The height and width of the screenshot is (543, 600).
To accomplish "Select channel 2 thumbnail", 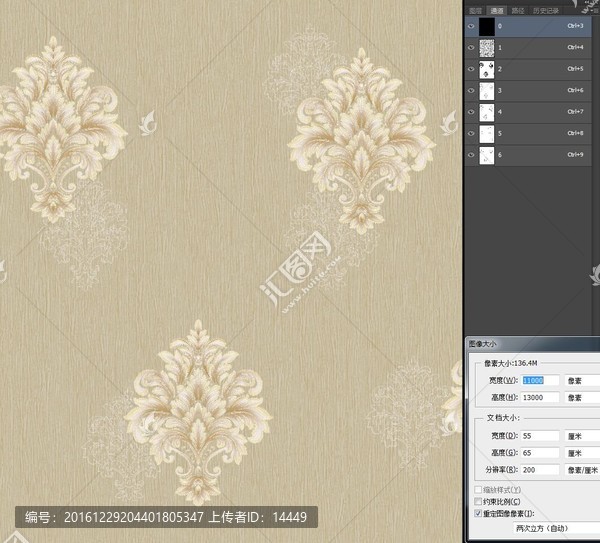I will pyautogui.click(x=487, y=70).
